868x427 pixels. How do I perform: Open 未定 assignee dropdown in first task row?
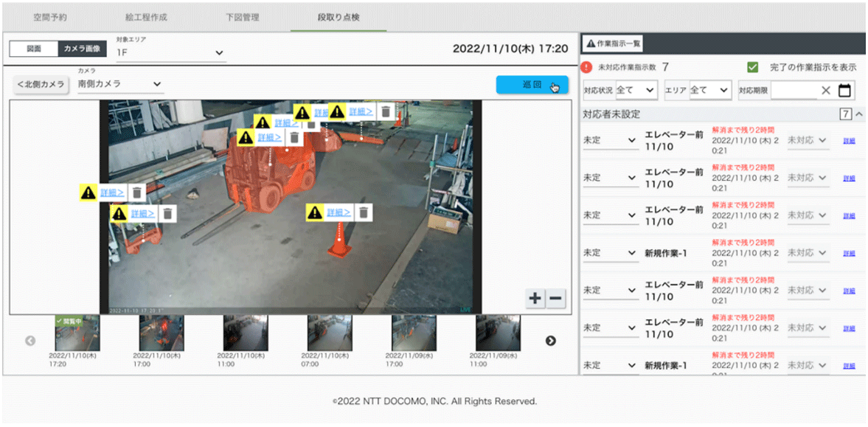point(610,141)
